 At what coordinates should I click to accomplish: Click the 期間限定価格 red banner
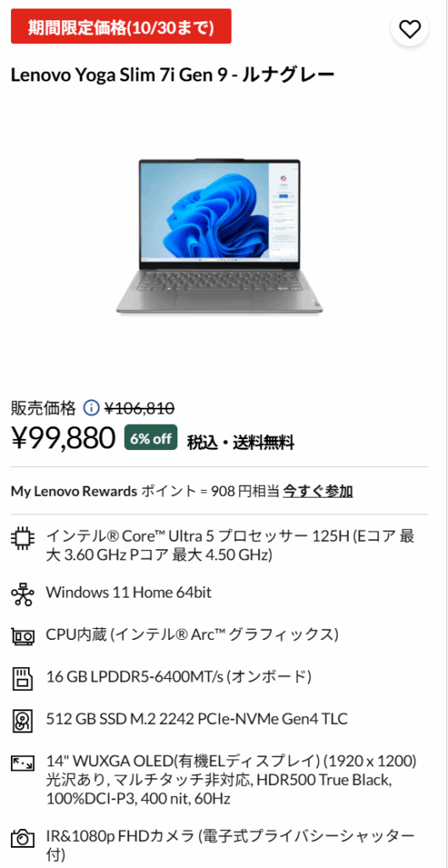coord(120,26)
